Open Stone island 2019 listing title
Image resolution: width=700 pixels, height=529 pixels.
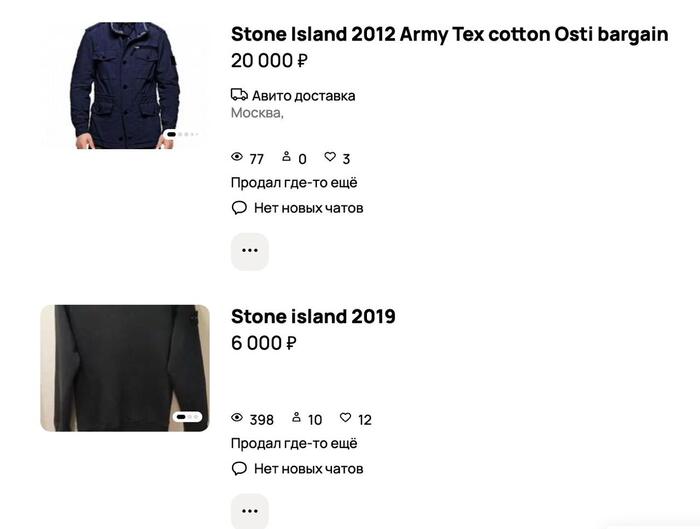click(313, 317)
